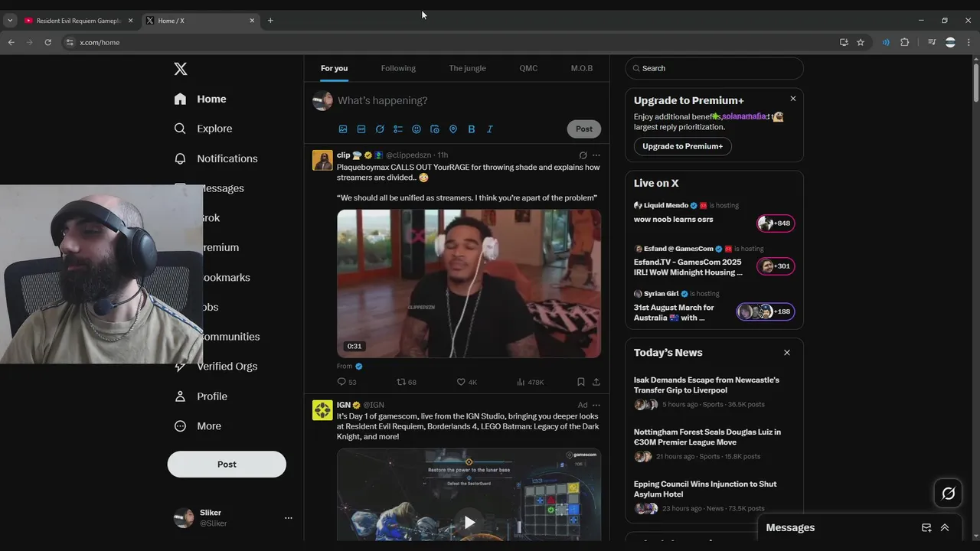Viewport: 980px width, 551px height.
Task: Open the browser extensions puzzle icon
Action: (x=905, y=42)
